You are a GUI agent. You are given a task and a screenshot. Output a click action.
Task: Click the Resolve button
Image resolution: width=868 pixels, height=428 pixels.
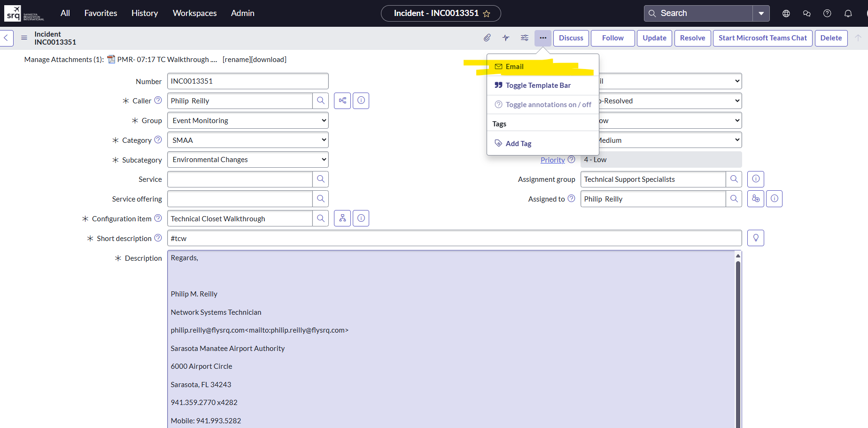(692, 38)
